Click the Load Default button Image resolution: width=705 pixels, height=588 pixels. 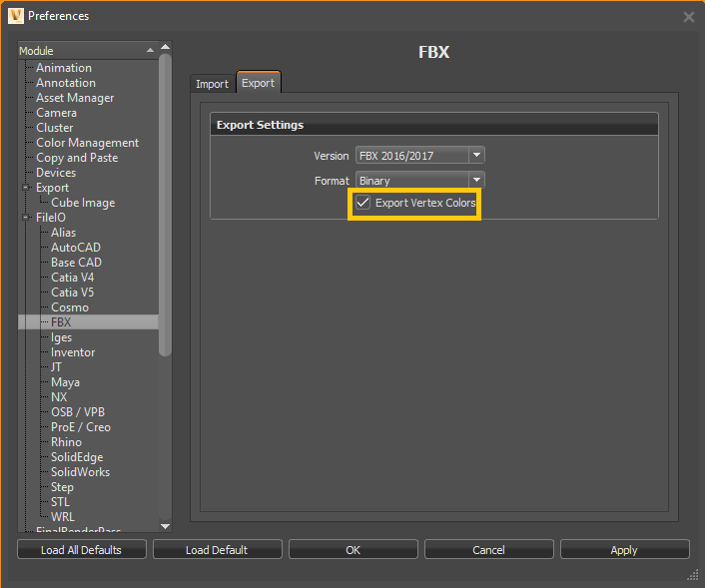point(217,550)
